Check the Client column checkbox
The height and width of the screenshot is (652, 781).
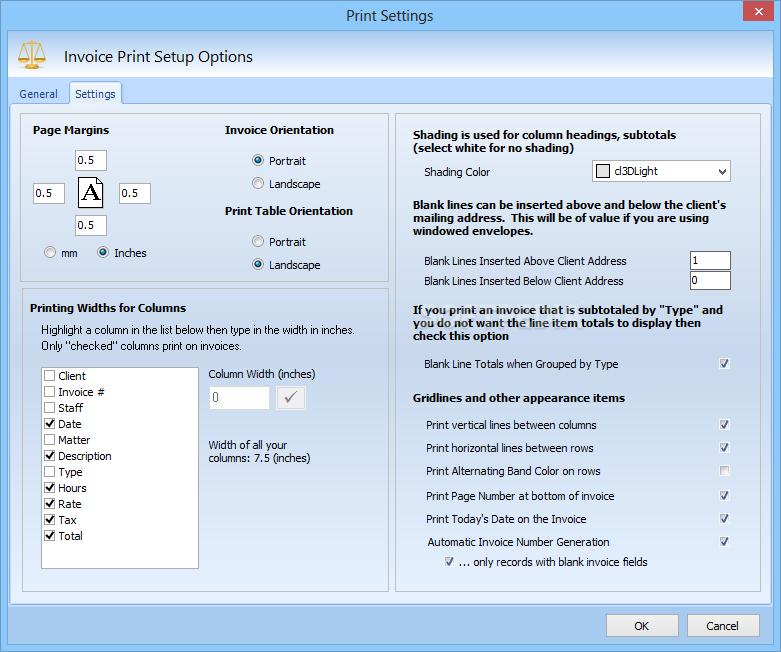tap(50, 376)
